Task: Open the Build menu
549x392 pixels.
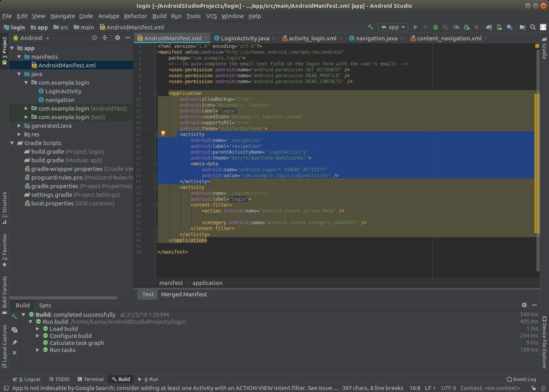Action: click(159, 16)
